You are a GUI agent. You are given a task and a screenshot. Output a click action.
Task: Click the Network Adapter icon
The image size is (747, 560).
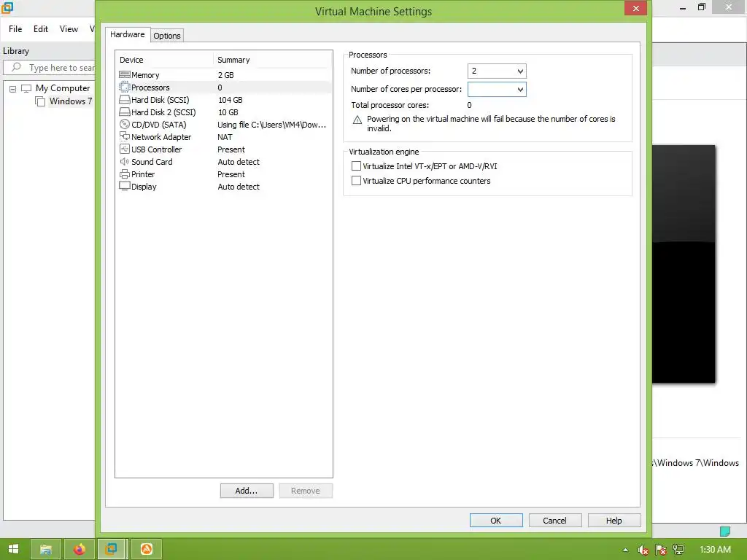click(x=124, y=136)
